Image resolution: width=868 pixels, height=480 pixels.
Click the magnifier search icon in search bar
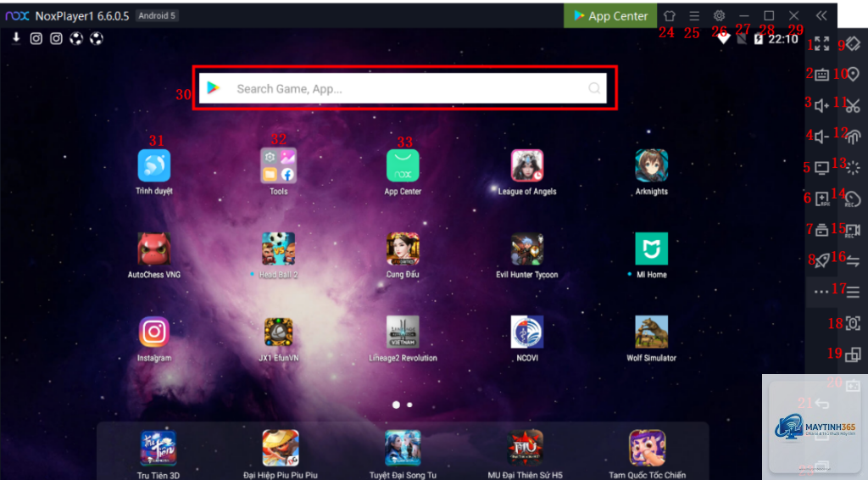tap(594, 88)
